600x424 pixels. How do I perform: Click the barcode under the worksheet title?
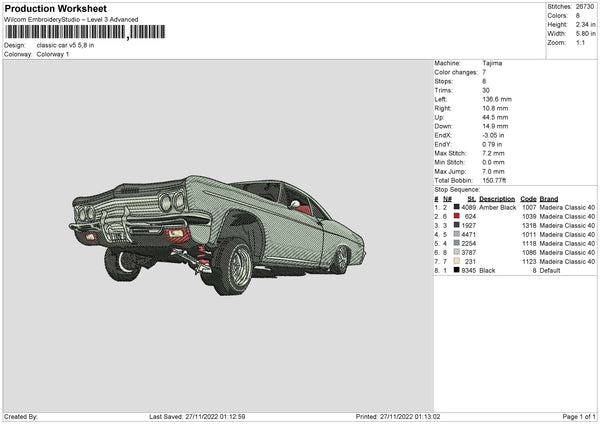coord(64,33)
